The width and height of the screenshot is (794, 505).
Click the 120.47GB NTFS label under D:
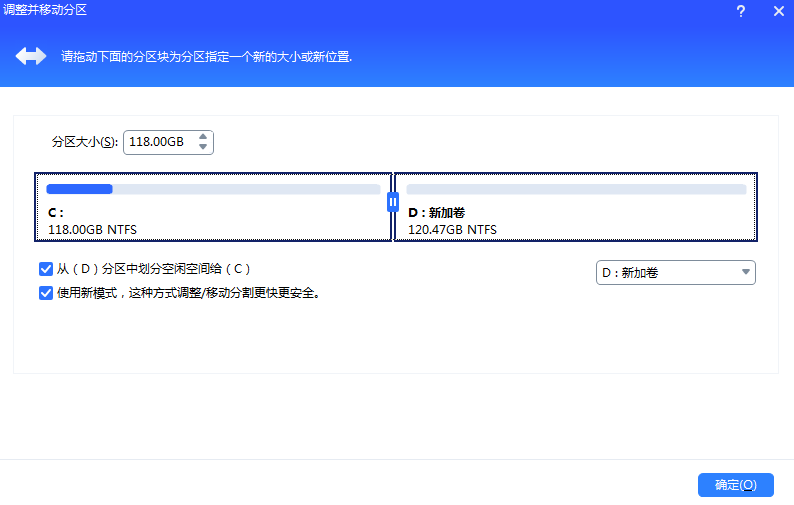452,229
